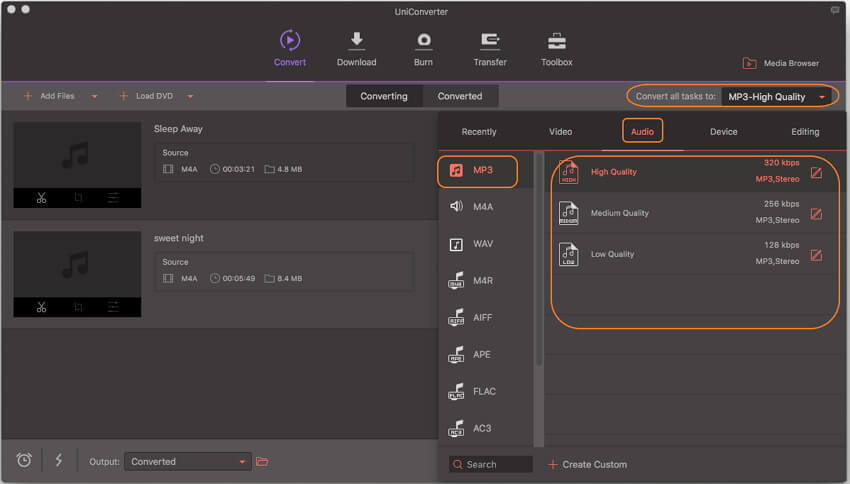Open the Transfer section icon
The image size is (850, 484).
click(x=490, y=41)
